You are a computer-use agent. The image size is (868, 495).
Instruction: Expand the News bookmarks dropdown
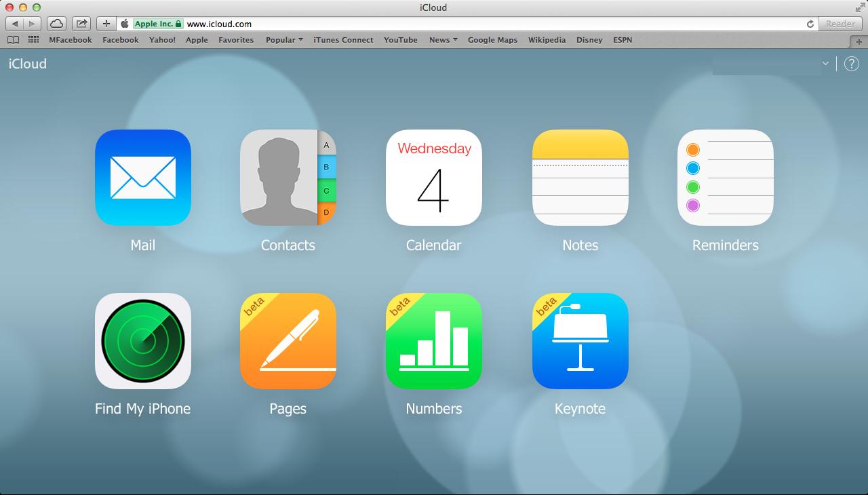point(443,40)
